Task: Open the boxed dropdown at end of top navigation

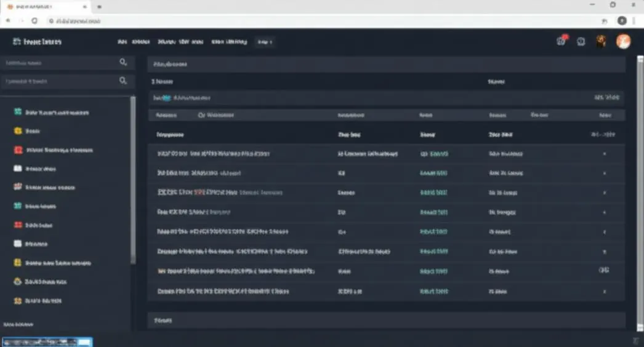Action: tap(265, 41)
